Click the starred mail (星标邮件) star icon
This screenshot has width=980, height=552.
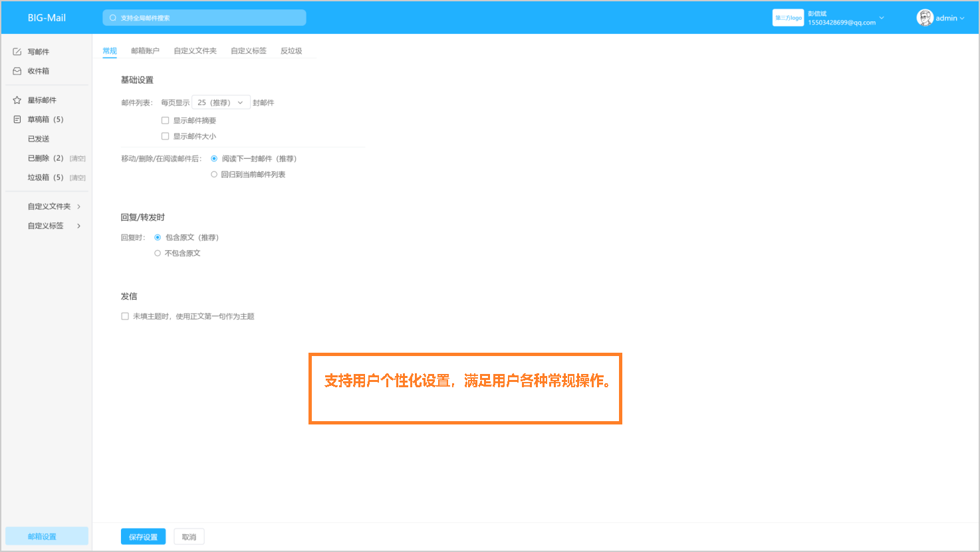point(16,100)
